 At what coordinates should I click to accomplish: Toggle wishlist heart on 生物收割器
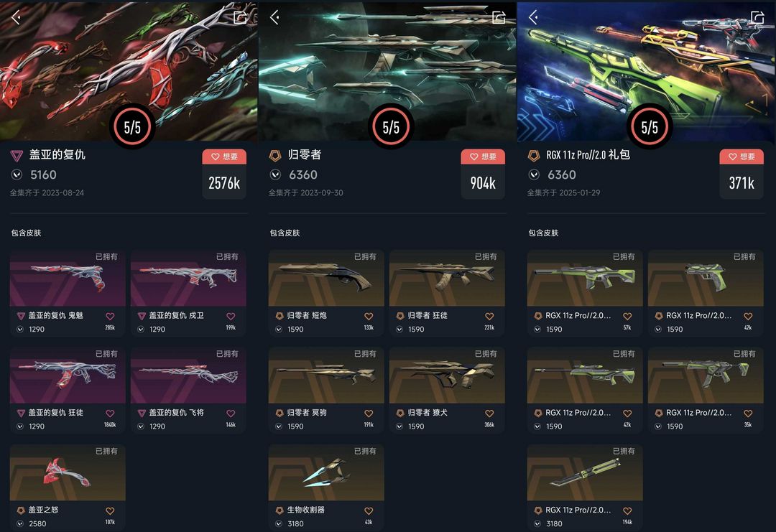point(369,510)
